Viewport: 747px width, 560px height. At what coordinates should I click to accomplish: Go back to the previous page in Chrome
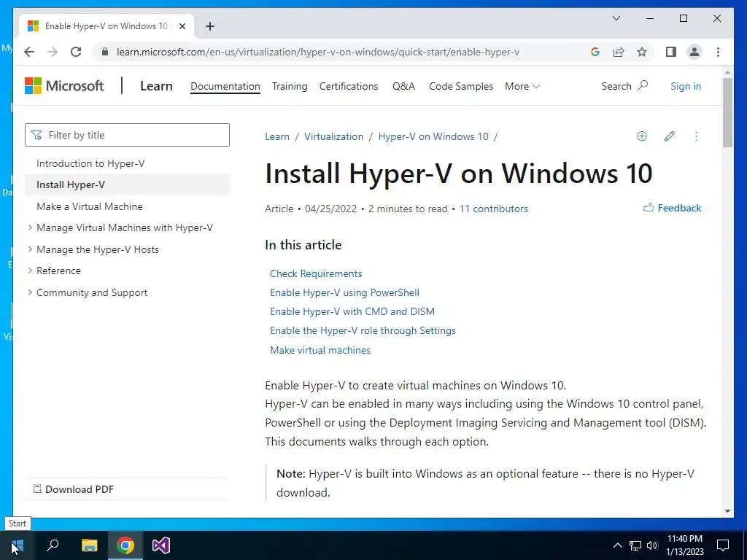tap(29, 52)
